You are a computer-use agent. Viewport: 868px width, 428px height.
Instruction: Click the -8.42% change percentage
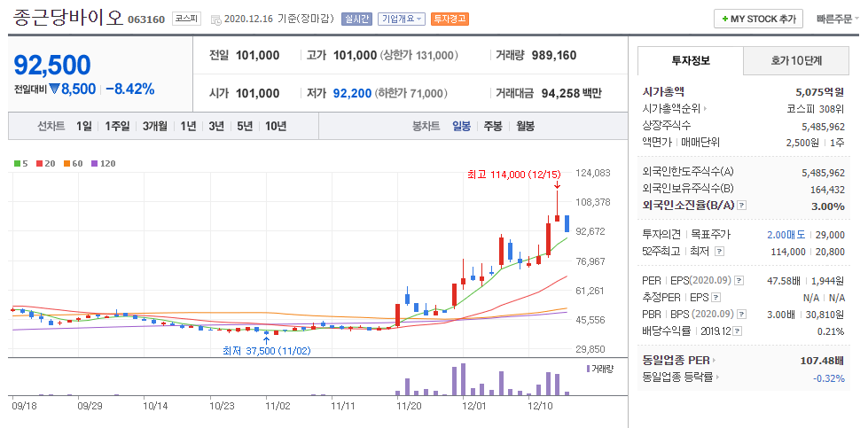[130, 89]
